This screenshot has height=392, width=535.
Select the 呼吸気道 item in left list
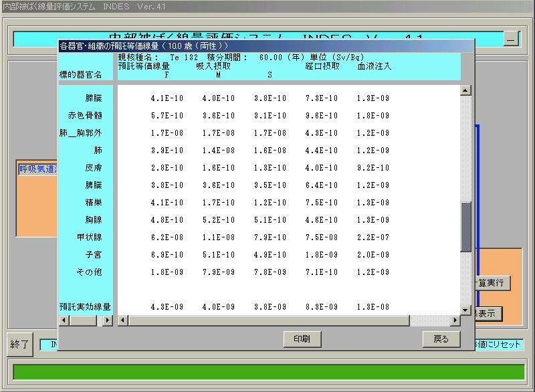point(36,170)
